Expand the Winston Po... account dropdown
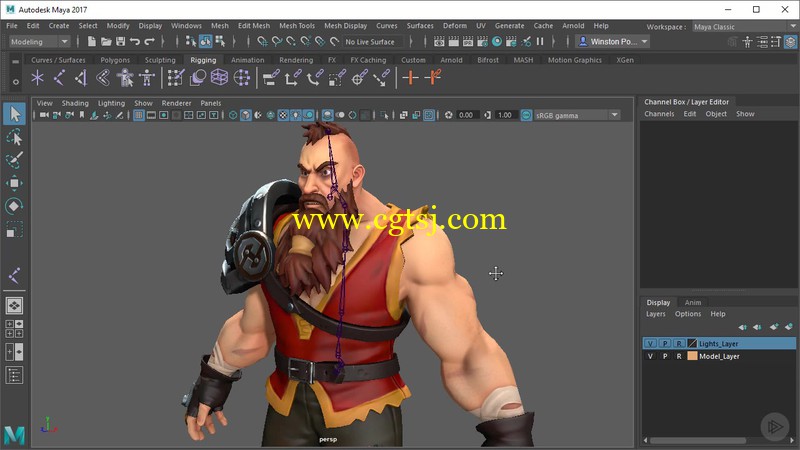800x450 pixels. pyautogui.click(x=612, y=42)
